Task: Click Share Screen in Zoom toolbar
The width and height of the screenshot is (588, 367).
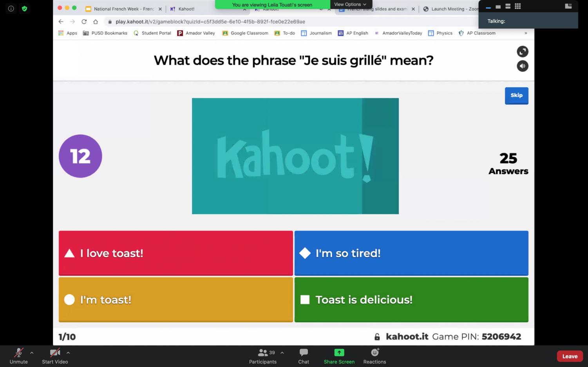Action: pos(339,356)
